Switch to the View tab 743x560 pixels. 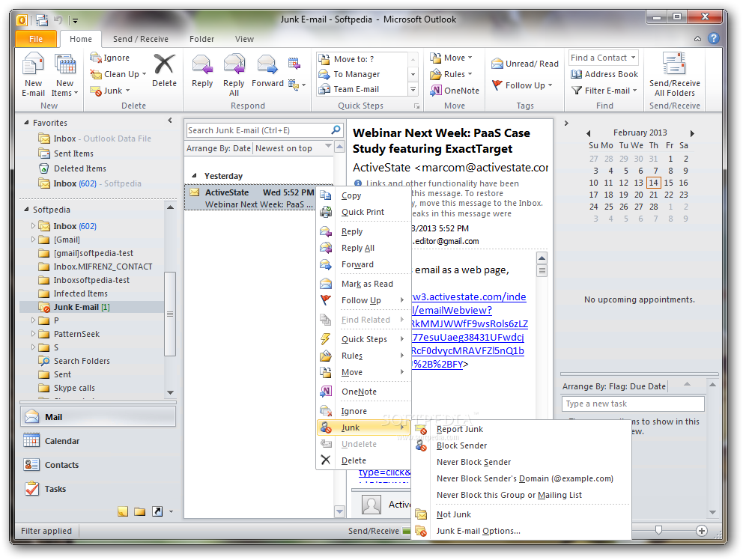pyautogui.click(x=244, y=39)
